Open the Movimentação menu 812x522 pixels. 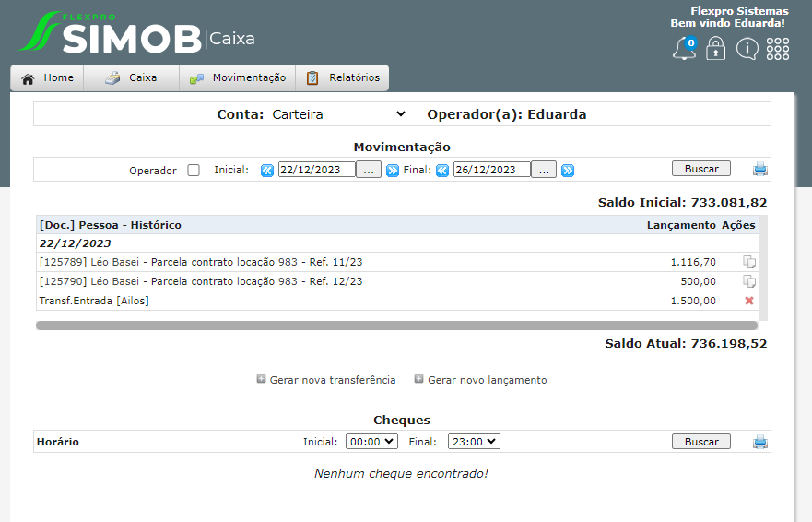pyautogui.click(x=238, y=78)
